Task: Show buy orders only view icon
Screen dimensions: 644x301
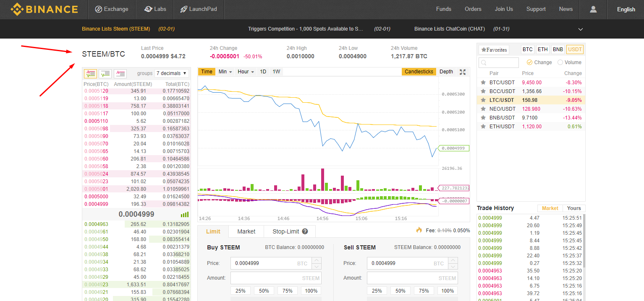Action: [105, 74]
